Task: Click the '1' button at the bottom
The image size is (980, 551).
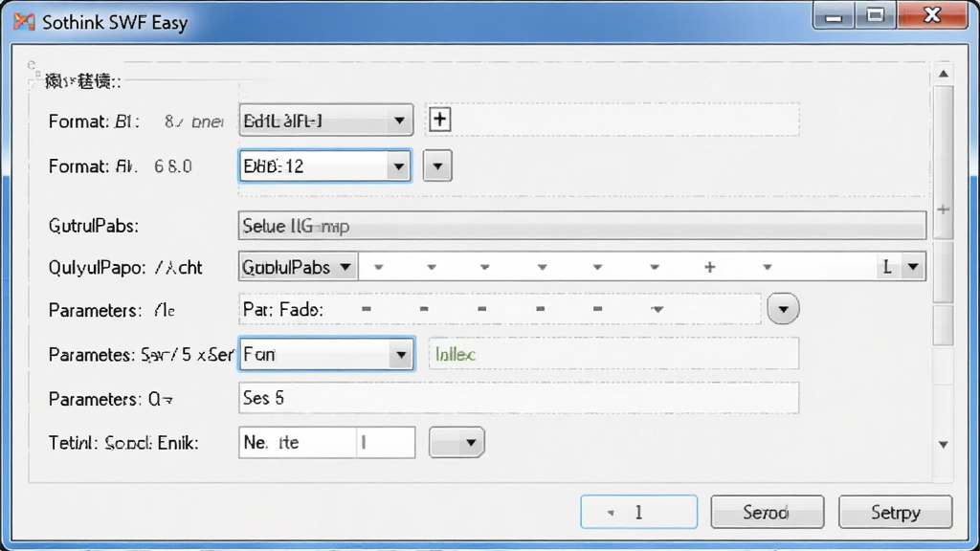Action: [x=638, y=513]
